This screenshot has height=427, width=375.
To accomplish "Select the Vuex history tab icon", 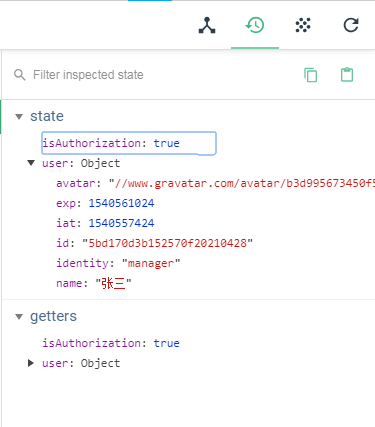I will (255, 25).
